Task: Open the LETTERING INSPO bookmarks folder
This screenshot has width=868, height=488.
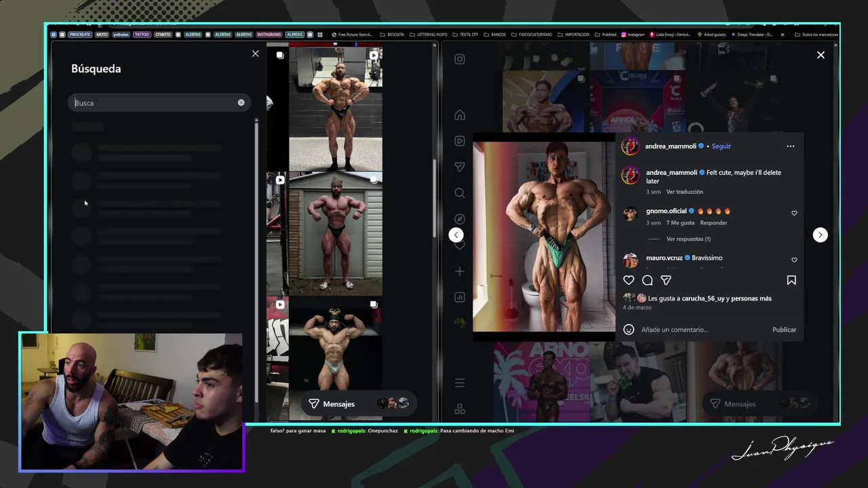Action: point(429,35)
